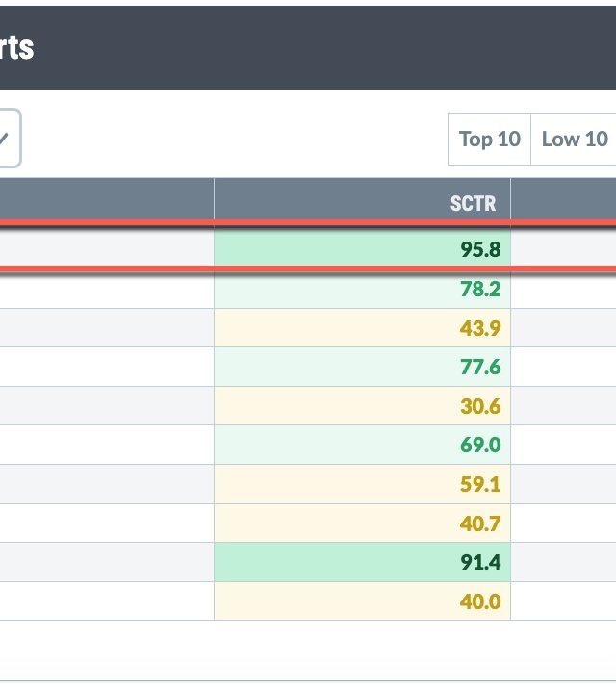Image resolution: width=616 pixels, height=689 pixels.
Task: Click the highlighted 95.8 SCTR value
Action: click(x=479, y=250)
